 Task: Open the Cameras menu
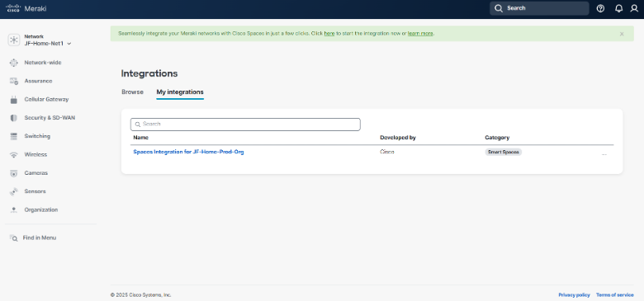point(36,173)
